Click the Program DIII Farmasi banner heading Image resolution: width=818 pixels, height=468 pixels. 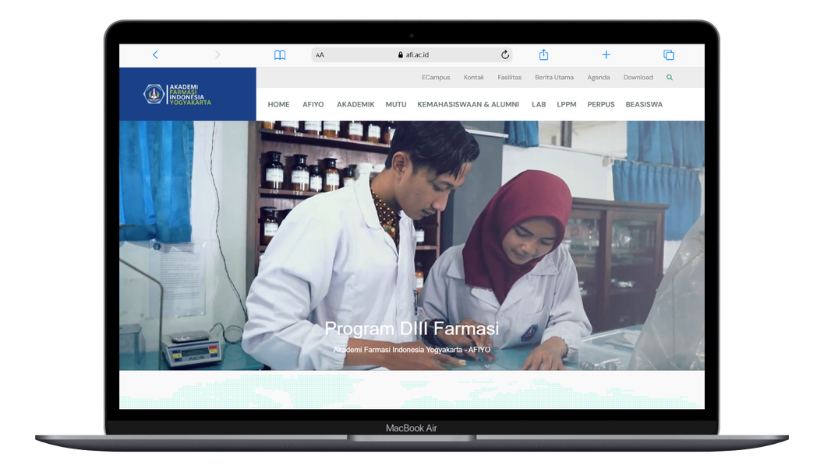tap(411, 328)
